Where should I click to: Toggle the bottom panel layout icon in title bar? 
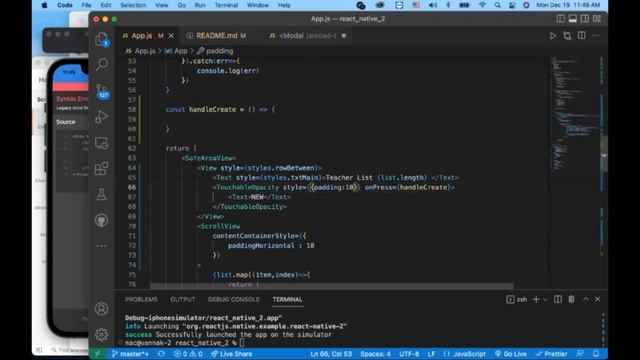click(x=573, y=19)
